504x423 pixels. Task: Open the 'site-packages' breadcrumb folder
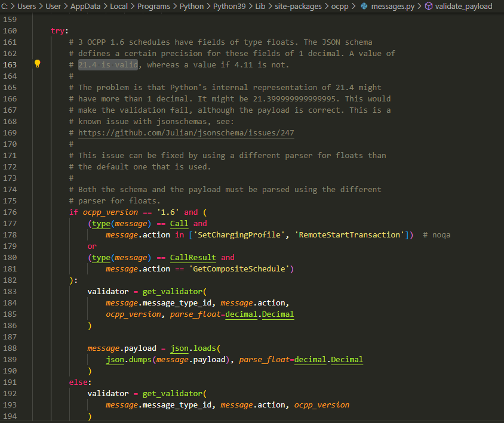click(x=298, y=6)
